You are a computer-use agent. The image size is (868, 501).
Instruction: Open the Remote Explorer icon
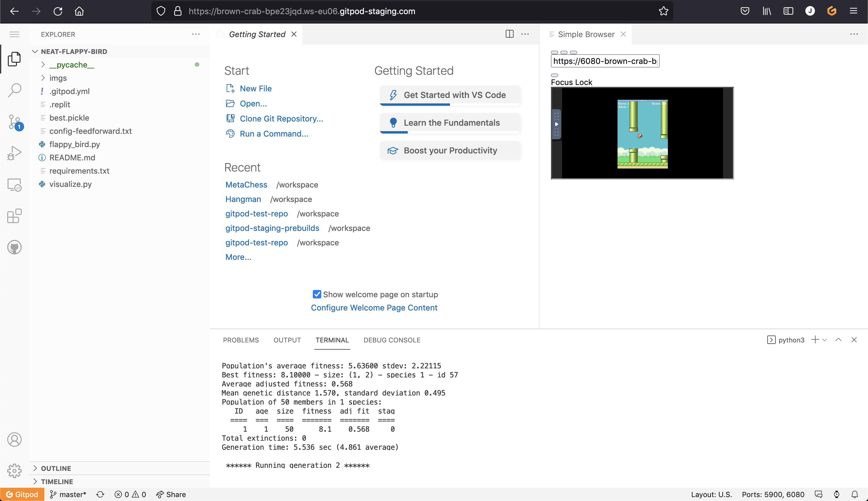[x=14, y=184]
